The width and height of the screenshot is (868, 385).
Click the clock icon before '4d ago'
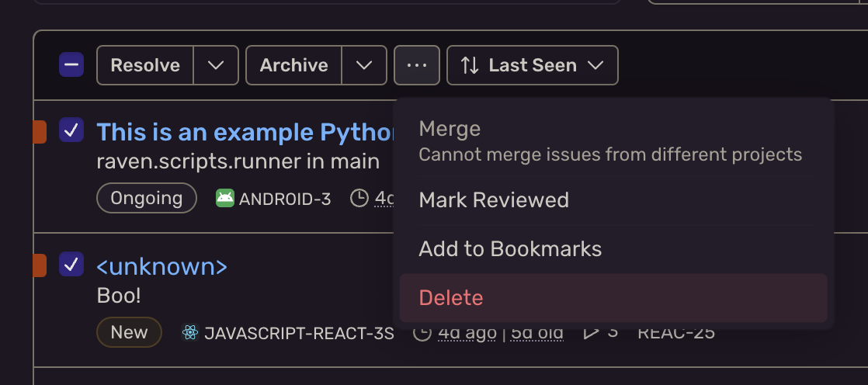pos(422,332)
